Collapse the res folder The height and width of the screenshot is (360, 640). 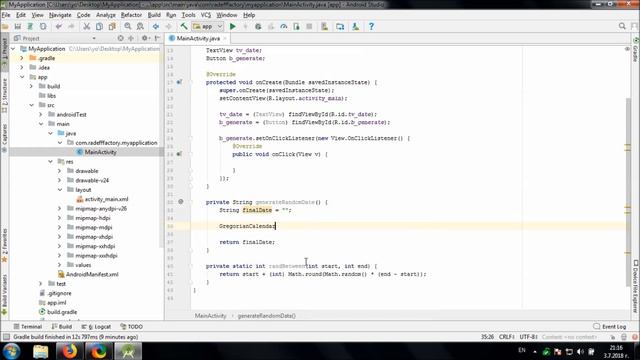pyautogui.click(x=50, y=162)
